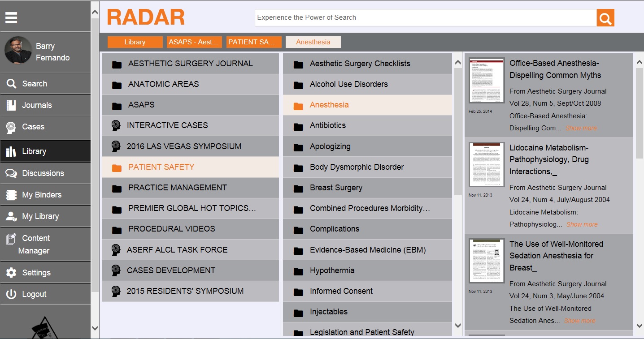Select the Anesthesia breadcrumb tab
Viewport: 644px width, 339px height.
[x=313, y=42]
